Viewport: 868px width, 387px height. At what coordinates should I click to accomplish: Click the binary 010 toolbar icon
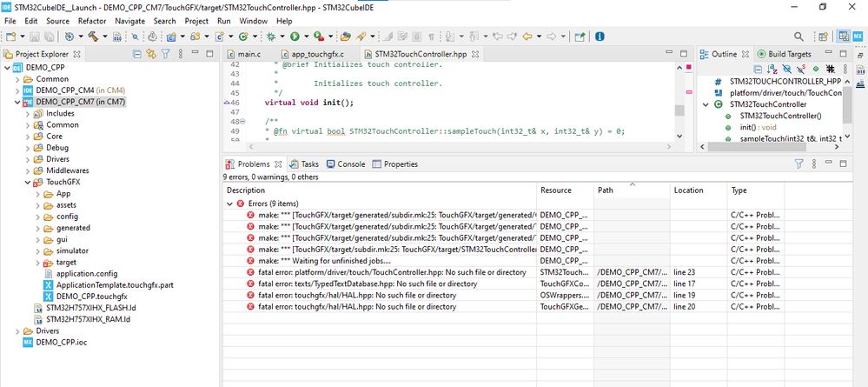tap(116, 37)
